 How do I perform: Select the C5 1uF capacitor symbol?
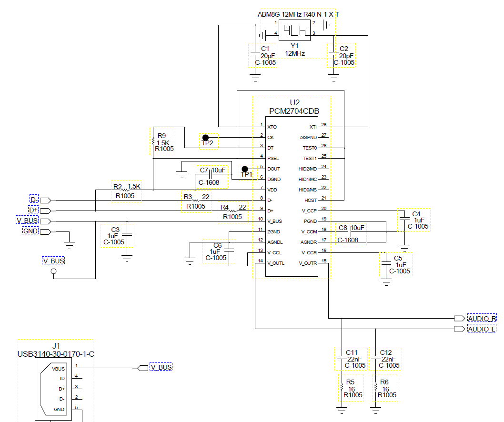tap(386, 263)
